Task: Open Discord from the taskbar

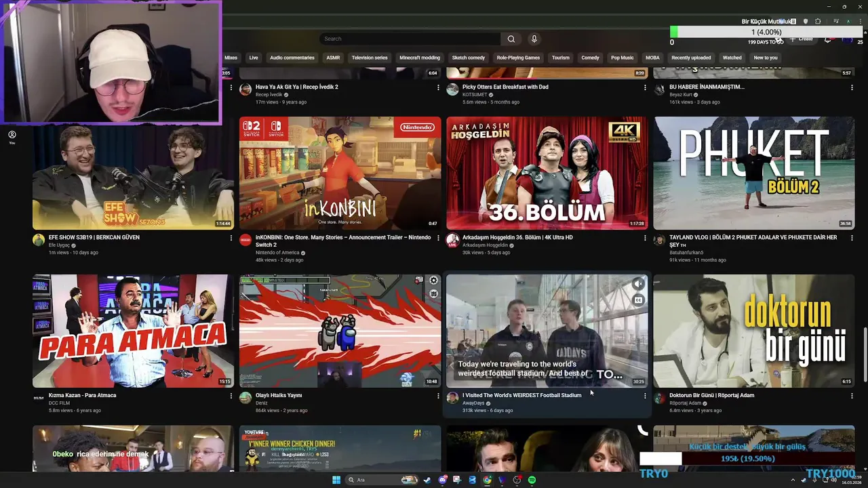Action: [x=442, y=480]
